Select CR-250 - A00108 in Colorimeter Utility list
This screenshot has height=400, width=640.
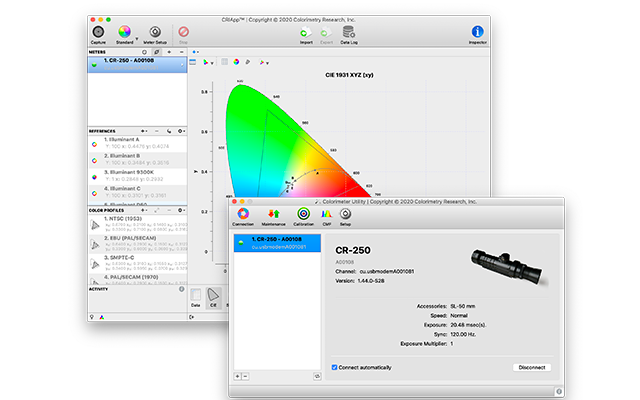(277, 243)
